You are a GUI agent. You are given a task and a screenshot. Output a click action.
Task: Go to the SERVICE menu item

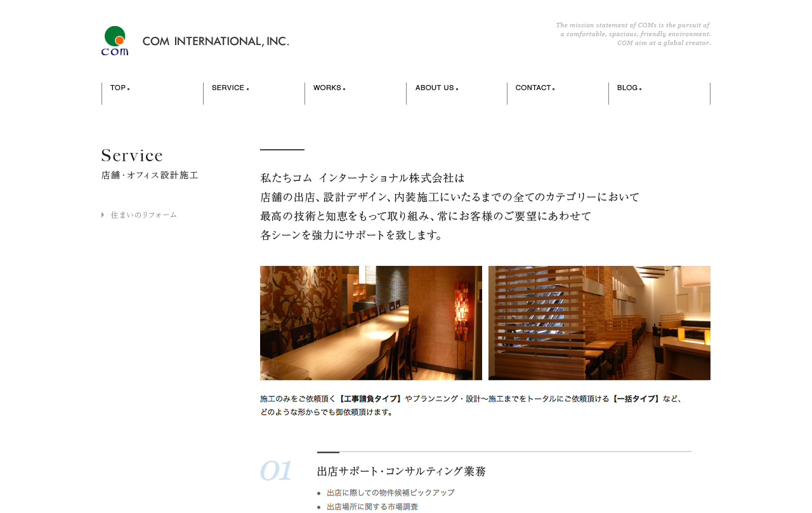pos(229,88)
